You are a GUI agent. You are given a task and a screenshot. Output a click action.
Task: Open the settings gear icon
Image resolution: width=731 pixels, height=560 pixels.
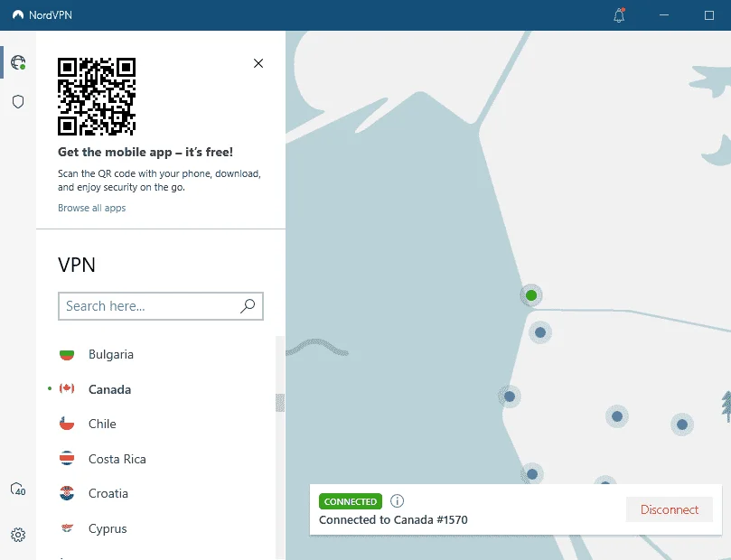(x=18, y=535)
